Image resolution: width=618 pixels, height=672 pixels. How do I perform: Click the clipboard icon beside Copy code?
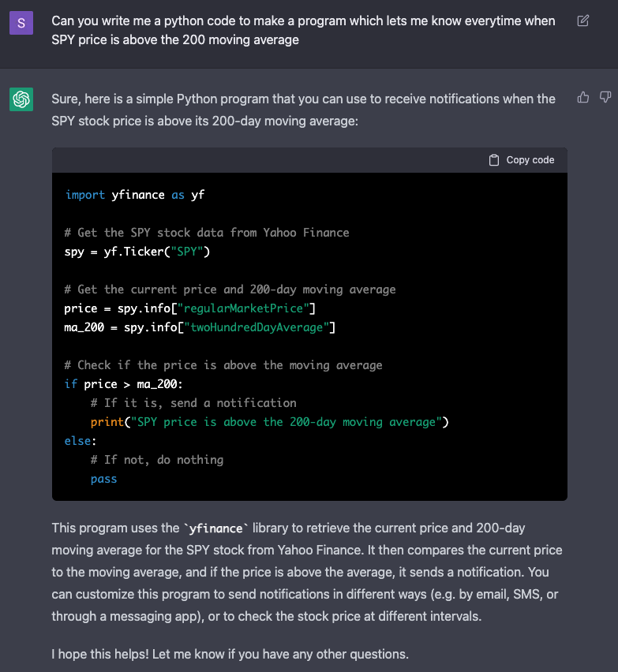pyautogui.click(x=494, y=160)
